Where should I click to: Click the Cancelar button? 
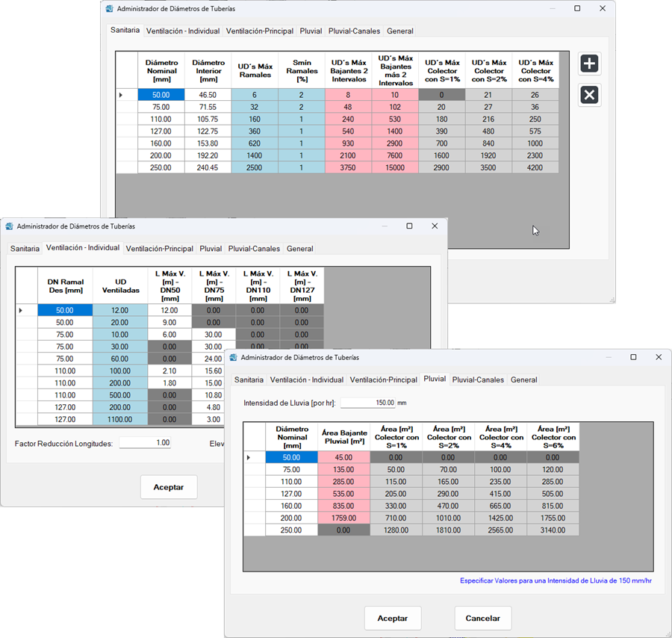(x=482, y=618)
